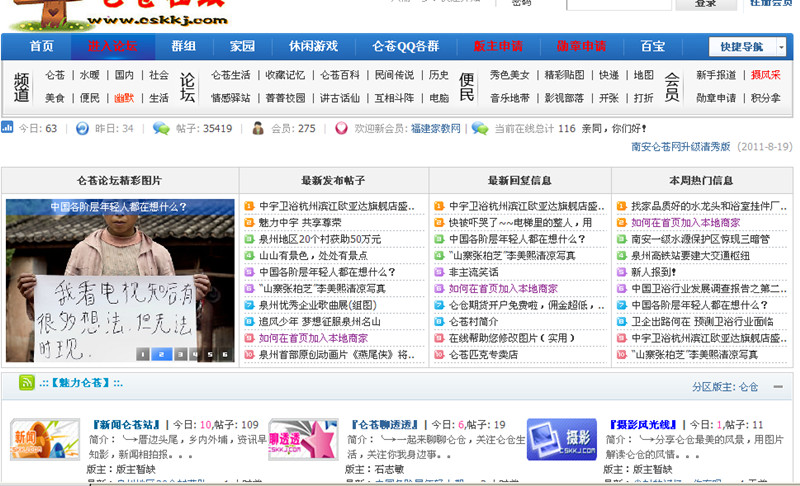Open 幽默 channel link
The image size is (800, 486).
click(124, 98)
